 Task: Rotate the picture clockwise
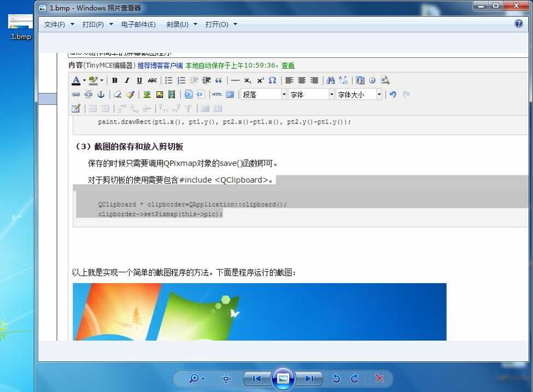355,378
